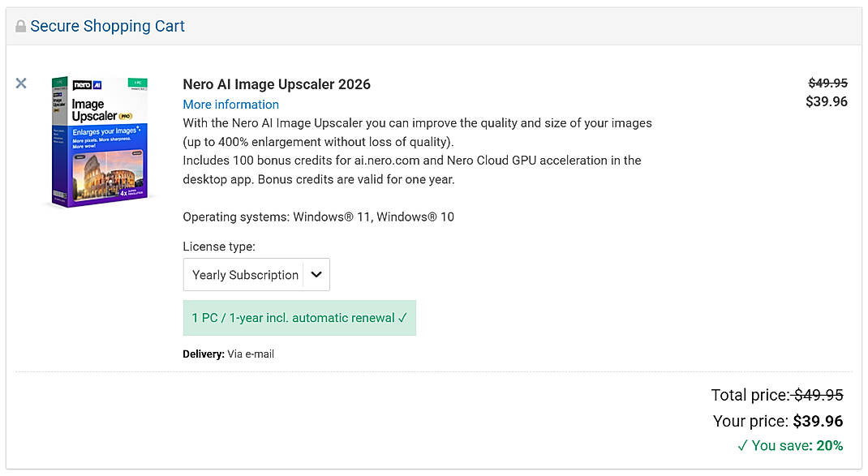
Task: Open the More information link
Action: click(231, 104)
